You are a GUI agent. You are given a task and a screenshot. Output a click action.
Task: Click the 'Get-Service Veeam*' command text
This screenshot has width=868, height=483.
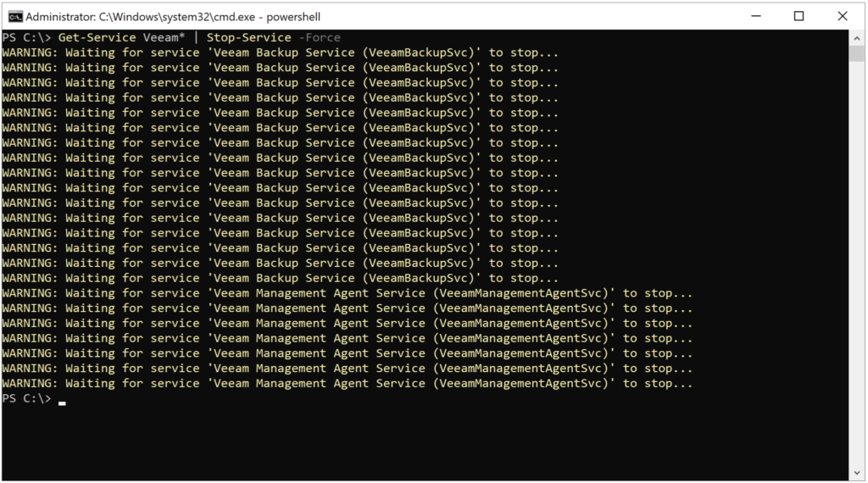(x=122, y=37)
